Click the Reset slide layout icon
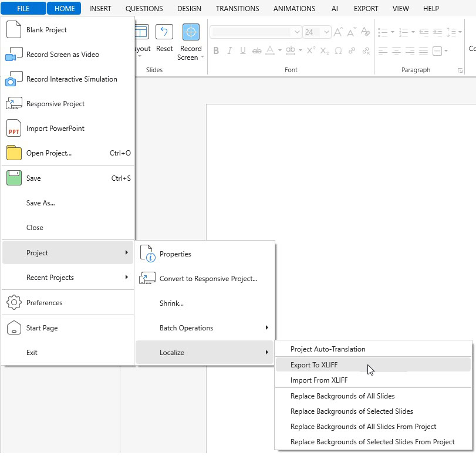Viewport: 476px width, 456px height. (x=164, y=31)
